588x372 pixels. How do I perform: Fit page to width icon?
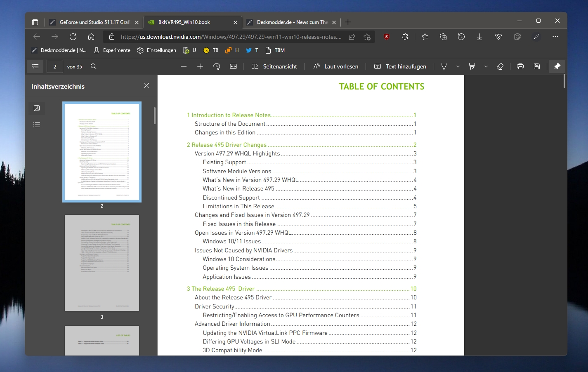tap(233, 66)
